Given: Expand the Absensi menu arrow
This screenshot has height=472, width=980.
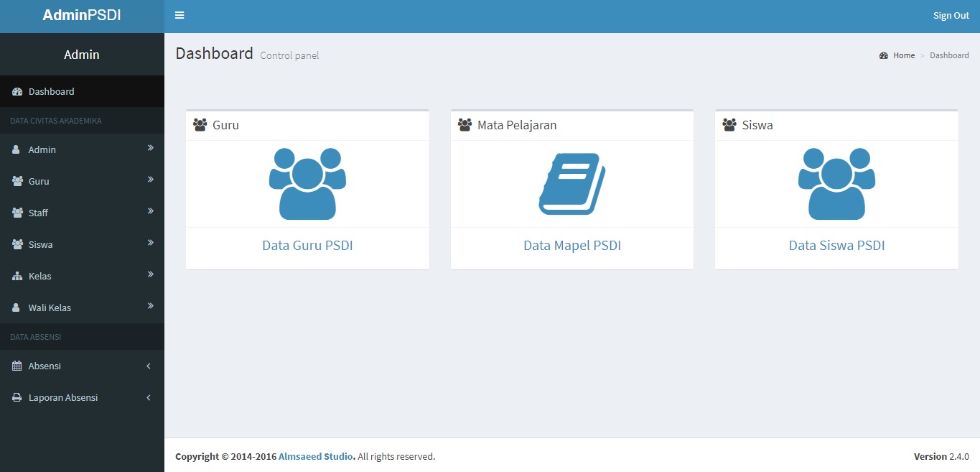Looking at the screenshot, I should (149, 366).
